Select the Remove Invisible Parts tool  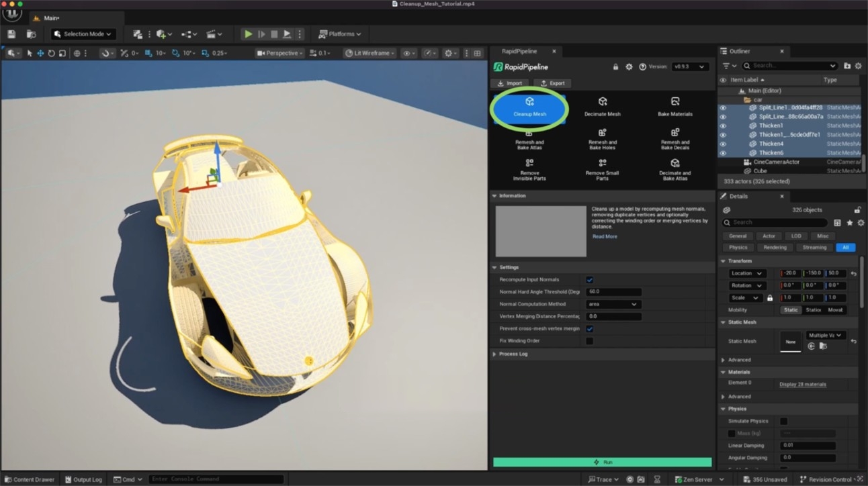click(x=529, y=171)
